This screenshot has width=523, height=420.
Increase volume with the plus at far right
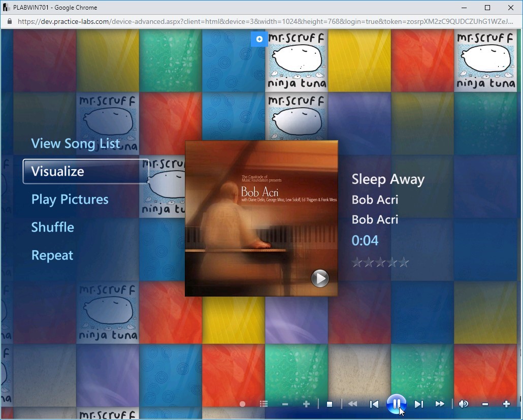click(506, 404)
